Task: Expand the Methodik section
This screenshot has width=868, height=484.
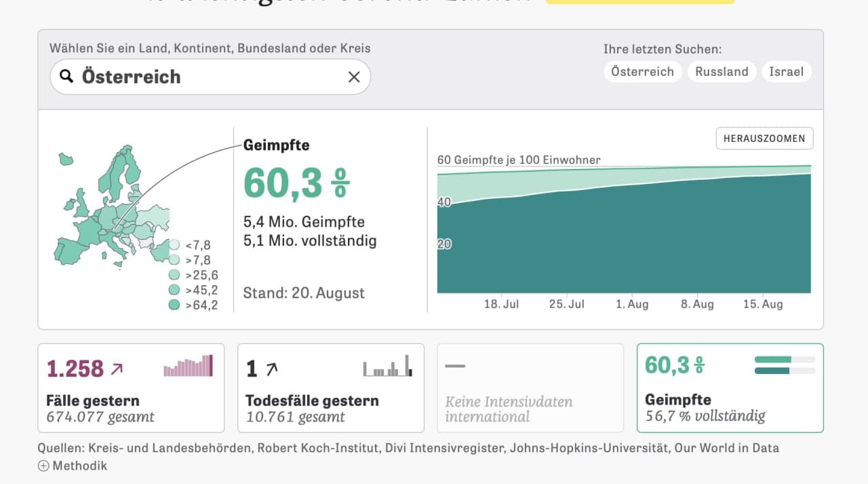Action: 73,466
